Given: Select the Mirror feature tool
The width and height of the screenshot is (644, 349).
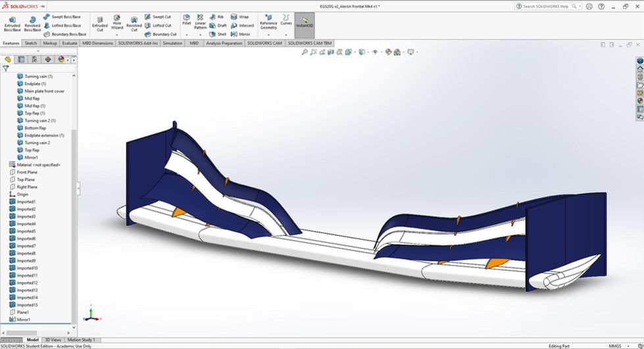Looking at the screenshot, I should (x=241, y=34).
